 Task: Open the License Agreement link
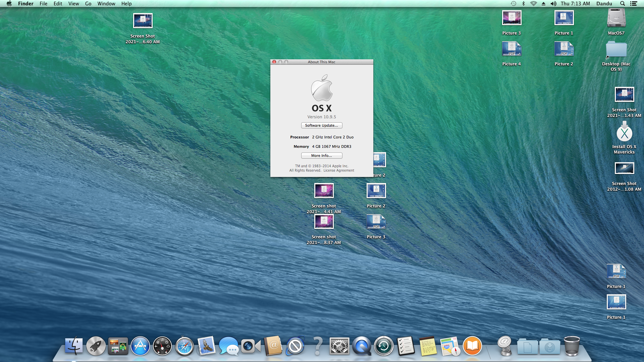[x=339, y=170]
